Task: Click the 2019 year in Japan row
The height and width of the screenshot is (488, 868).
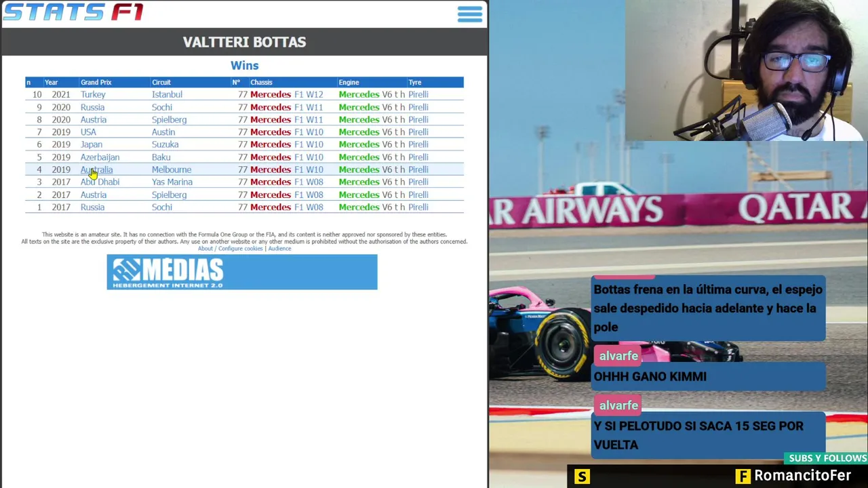Action: pos(61,144)
